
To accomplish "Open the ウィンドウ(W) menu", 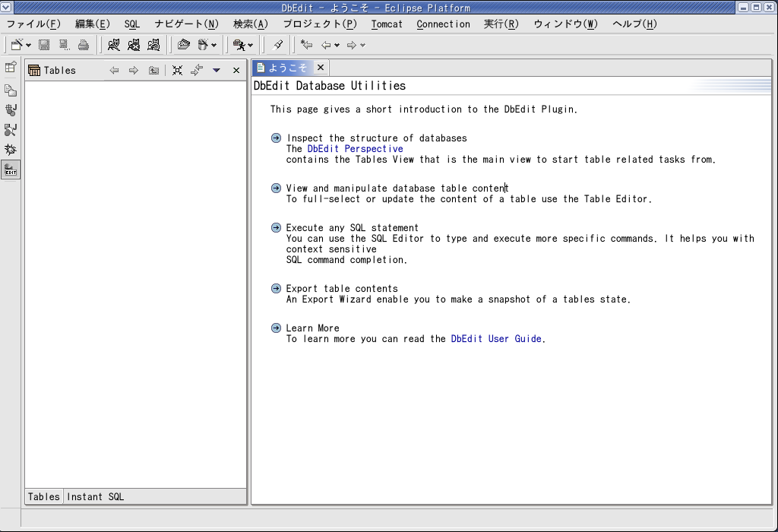I will (565, 24).
